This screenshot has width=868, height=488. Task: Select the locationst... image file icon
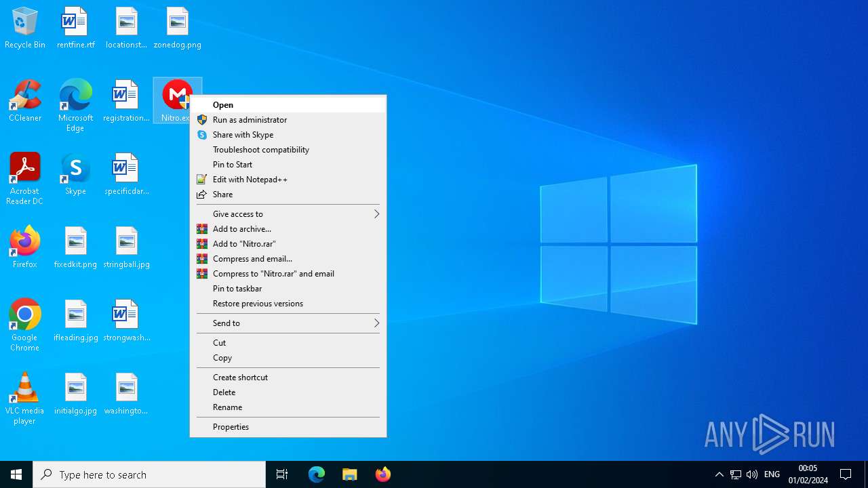point(127,28)
